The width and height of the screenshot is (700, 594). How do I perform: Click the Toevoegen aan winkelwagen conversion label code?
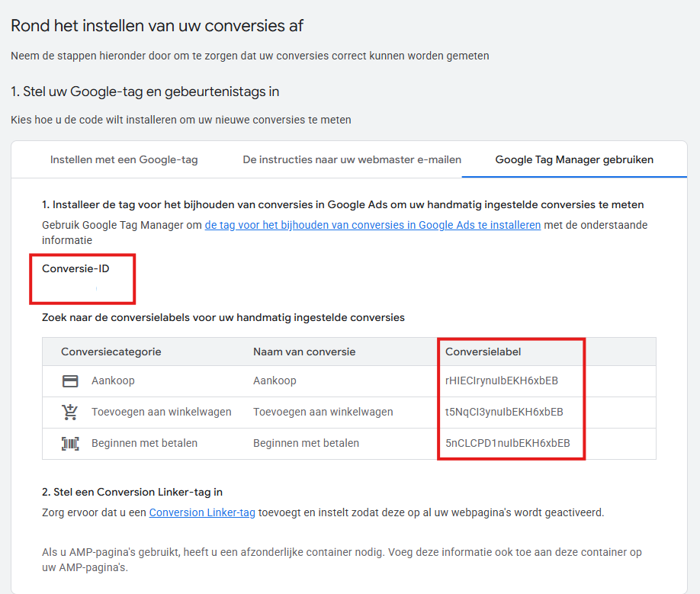pyautogui.click(x=504, y=412)
